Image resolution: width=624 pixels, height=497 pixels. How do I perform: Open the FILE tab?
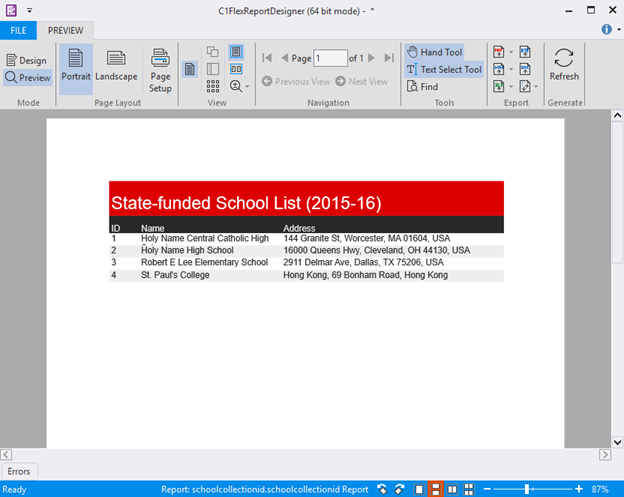(x=18, y=31)
